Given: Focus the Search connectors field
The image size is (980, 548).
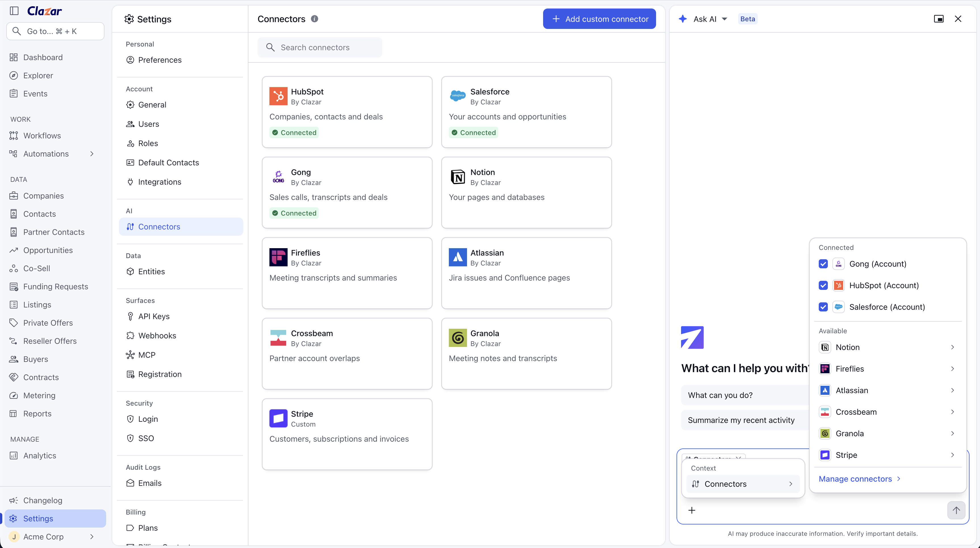Looking at the screenshot, I should pos(320,47).
